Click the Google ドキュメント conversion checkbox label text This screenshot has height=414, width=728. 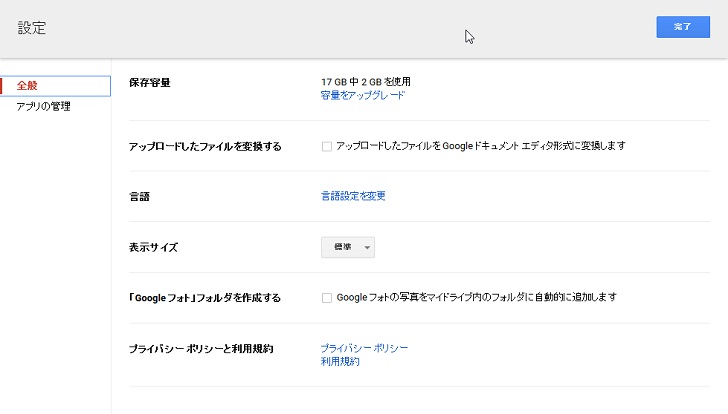(481, 146)
